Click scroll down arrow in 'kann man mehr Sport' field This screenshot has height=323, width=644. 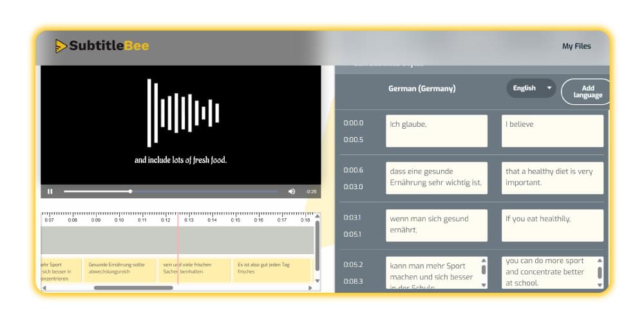coord(484,285)
